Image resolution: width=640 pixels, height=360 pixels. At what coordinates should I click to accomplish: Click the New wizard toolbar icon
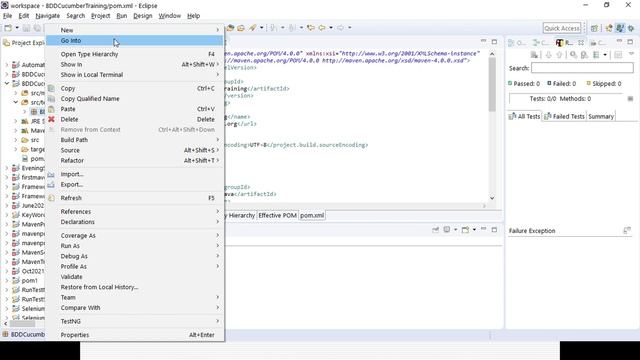(x=8, y=28)
